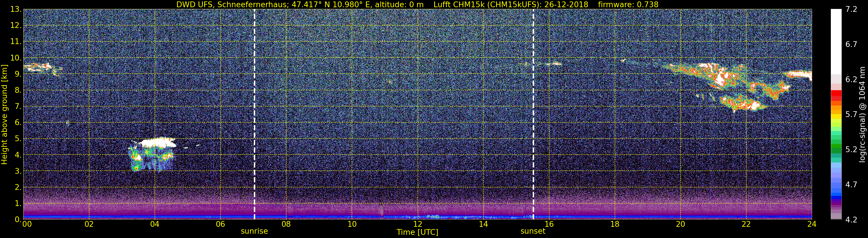The width and height of the screenshot is (868, 238).
Task: Click the time axis tick label 18
Action: 614,224
